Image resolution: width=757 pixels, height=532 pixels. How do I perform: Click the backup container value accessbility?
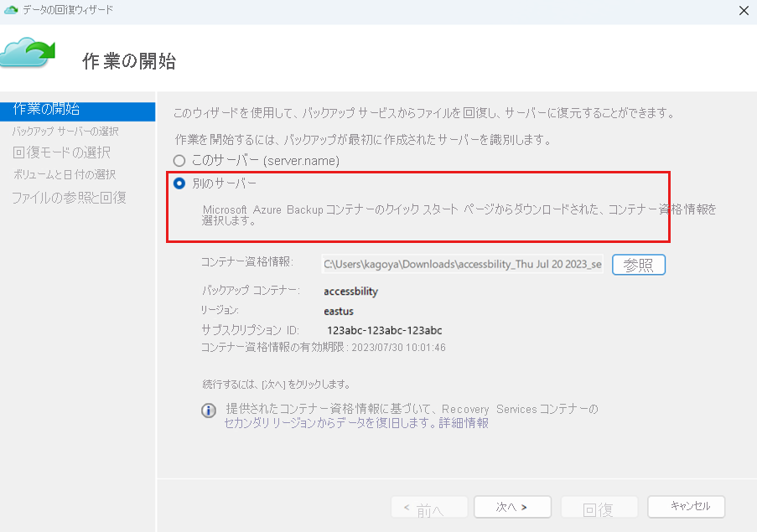[351, 292]
